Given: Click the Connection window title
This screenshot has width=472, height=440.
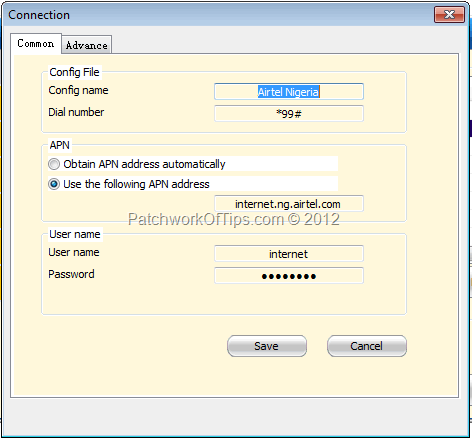Looking at the screenshot, I should point(39,15).
